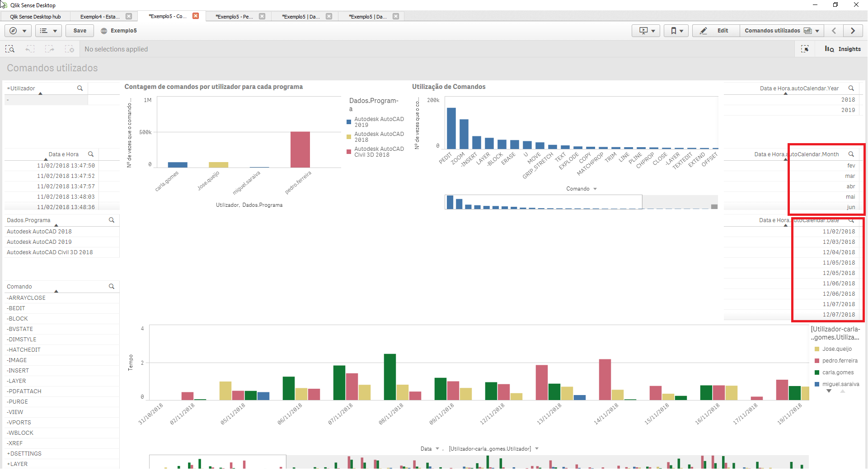
Task: Click the clear all selections icon
Action: click(69, 49)
